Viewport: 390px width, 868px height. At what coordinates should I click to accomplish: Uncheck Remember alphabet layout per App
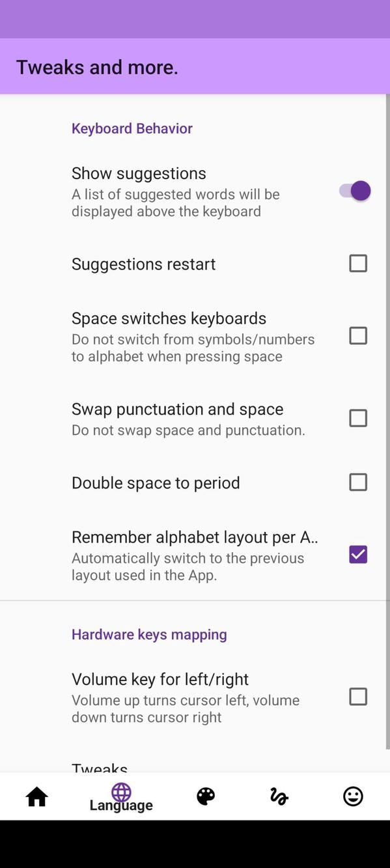[x=358, y=554]
